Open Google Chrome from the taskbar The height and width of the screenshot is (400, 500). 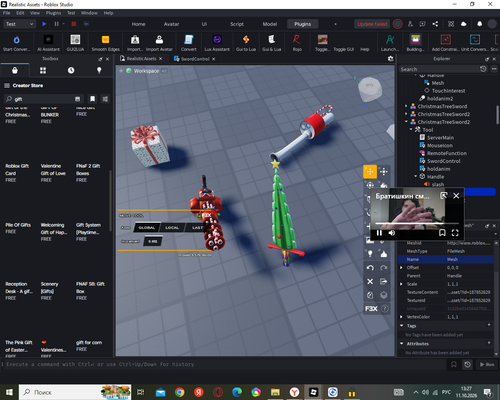pos(179,392)
